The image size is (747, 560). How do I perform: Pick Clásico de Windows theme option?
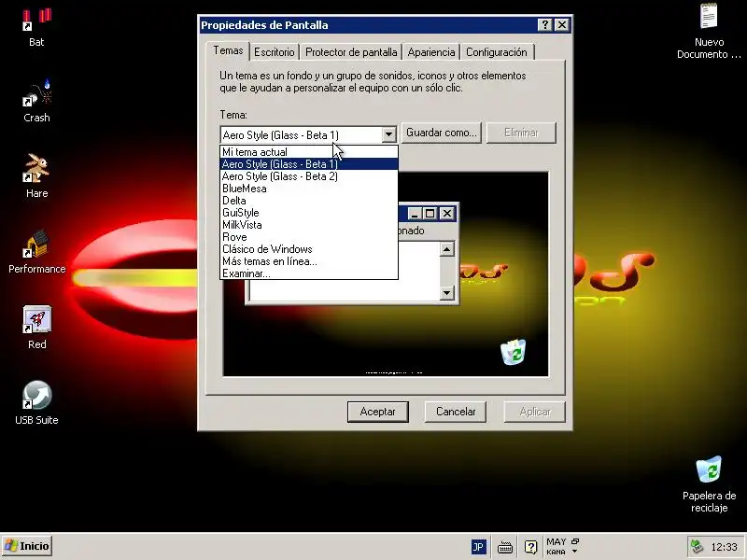[309, 249]
